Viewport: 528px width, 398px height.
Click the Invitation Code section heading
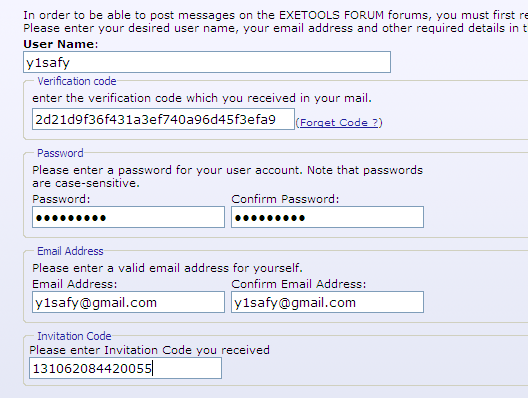74,336
